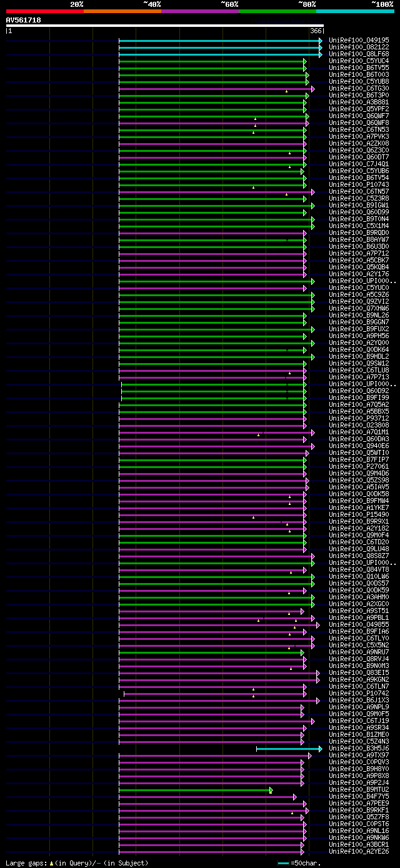Viewport: 400px width, 868px height.
Task: Click label UniRef100_B9RKF1
Action: click(x=359, y=810)
